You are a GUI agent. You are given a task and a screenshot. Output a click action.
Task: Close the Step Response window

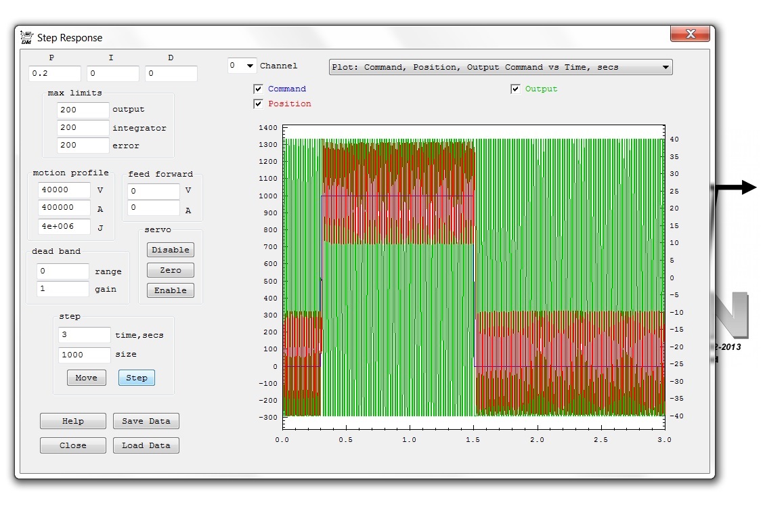pyautogui.click(x=691, y=34)
